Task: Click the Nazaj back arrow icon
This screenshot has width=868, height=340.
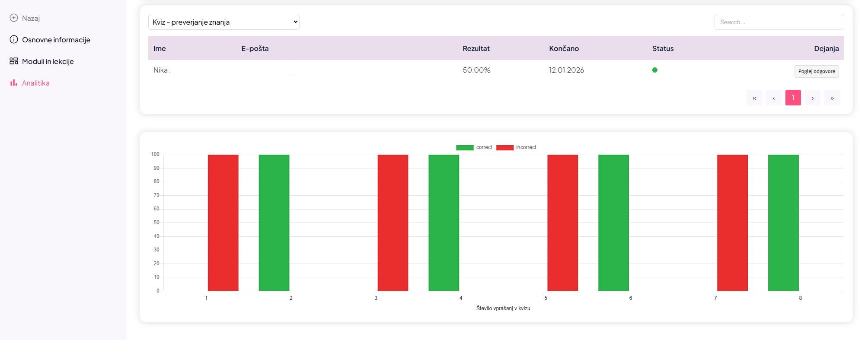Action: 14,18
